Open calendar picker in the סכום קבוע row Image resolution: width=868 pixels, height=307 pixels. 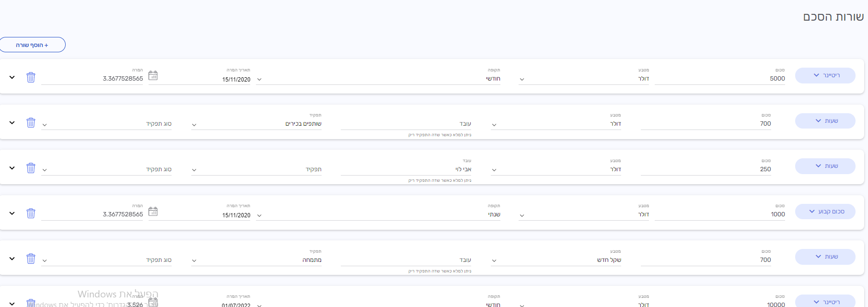coord(153,212)
